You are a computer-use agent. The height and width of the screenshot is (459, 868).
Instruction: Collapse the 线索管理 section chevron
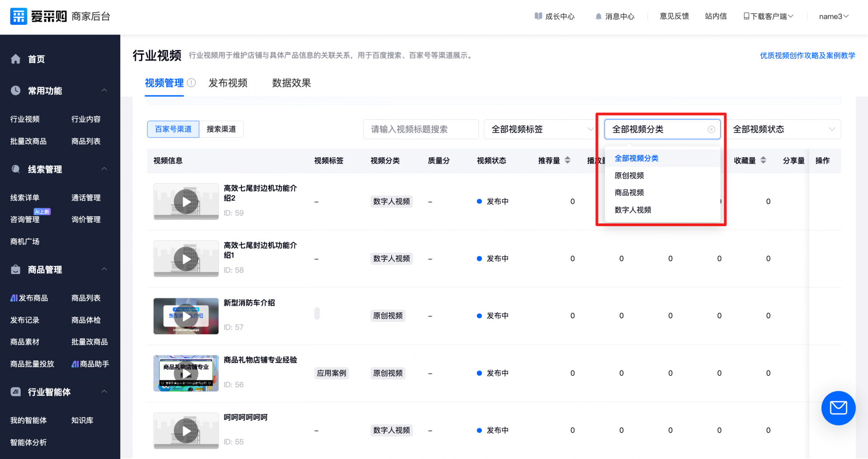point(104,169)
